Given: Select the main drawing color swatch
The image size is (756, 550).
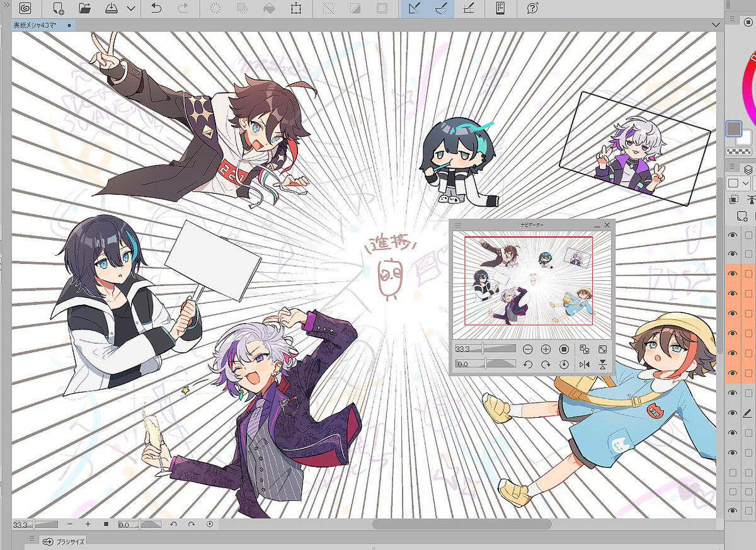Looking at the screenshot, I should [734, 129].
